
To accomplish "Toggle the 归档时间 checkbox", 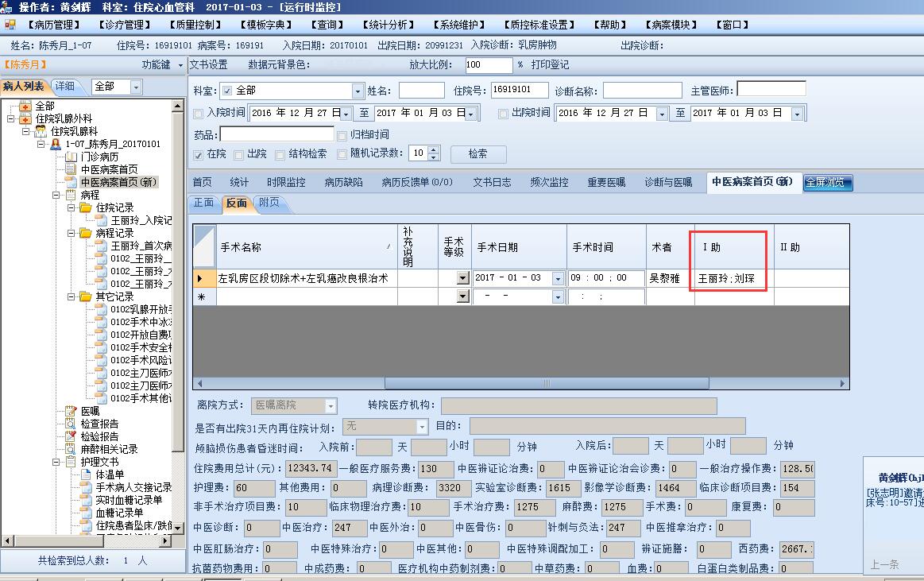I will 342,136.
